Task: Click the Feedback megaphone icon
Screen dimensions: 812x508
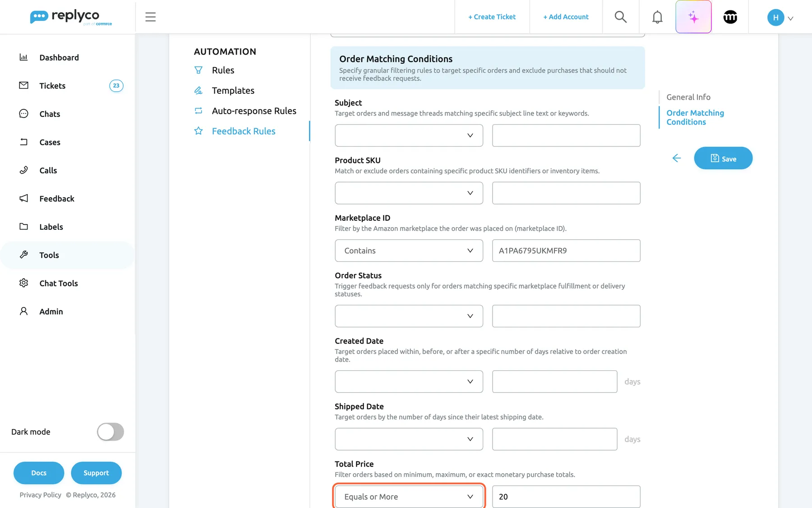Action: pyautogui.click(x=24, y=198)
